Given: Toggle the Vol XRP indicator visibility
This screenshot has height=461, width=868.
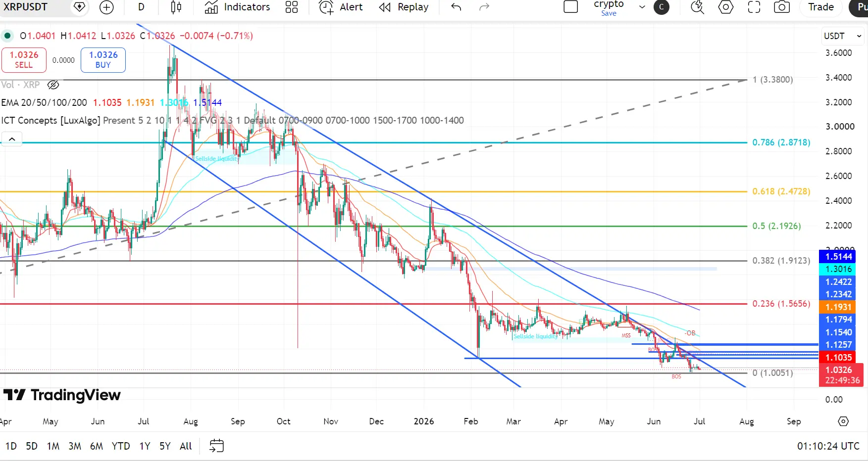Looking at the screenshot, I should [x=53, y=85].
